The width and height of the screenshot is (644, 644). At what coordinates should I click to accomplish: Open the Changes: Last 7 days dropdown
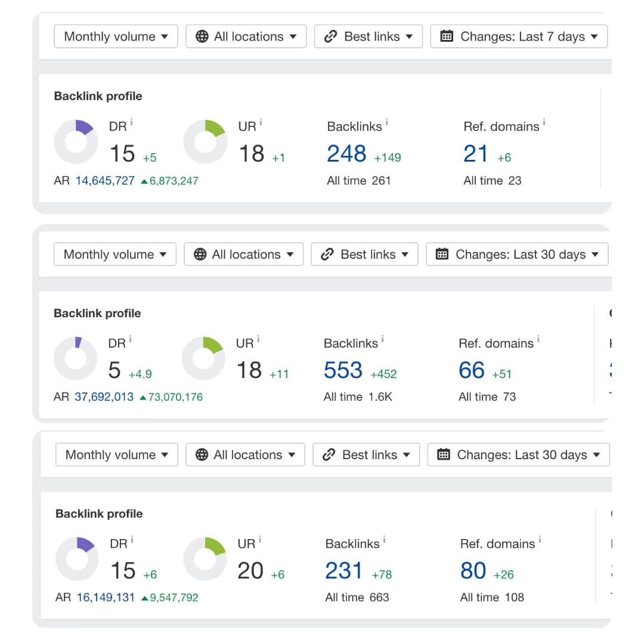(519, 36)
